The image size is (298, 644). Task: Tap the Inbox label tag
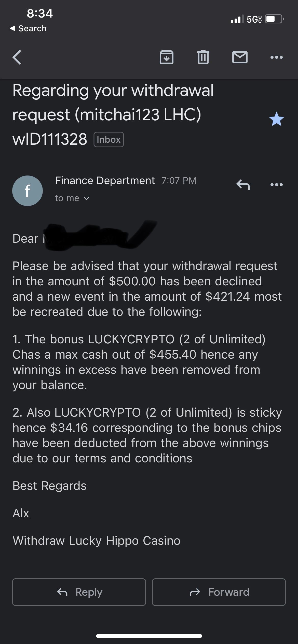point(109,140)
